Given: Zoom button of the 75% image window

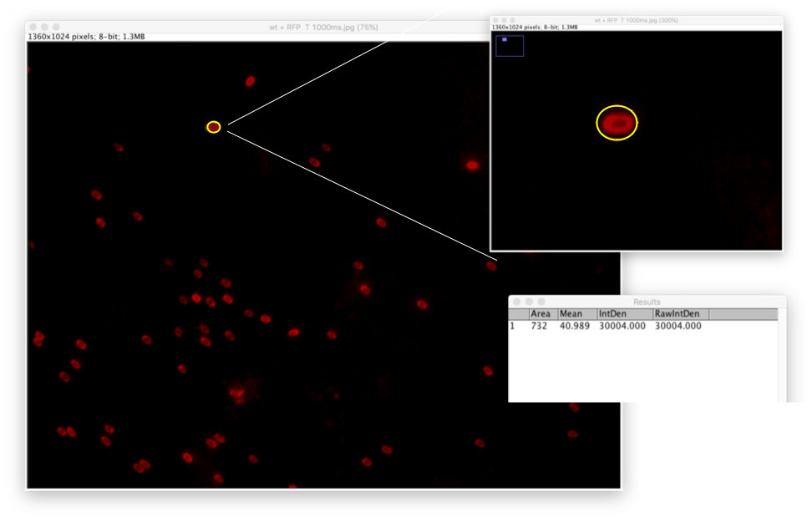Looking at the screenshot, I should point(56,28).
